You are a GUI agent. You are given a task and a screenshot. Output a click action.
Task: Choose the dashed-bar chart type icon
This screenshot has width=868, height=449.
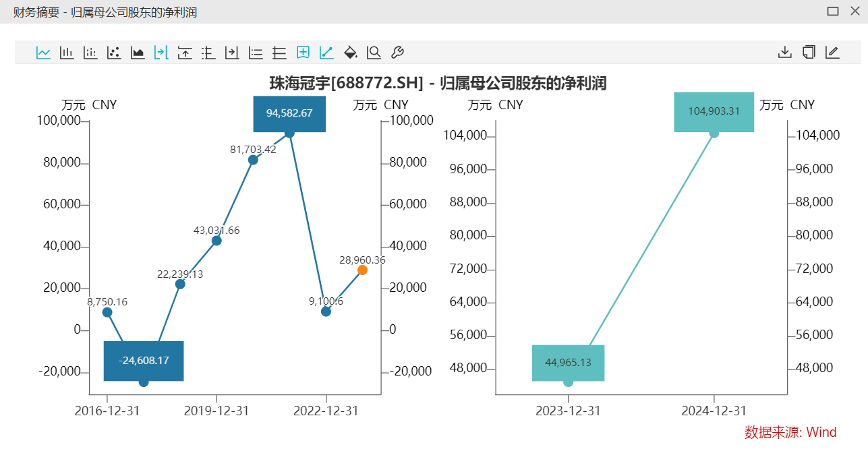(x=90, y=53)
